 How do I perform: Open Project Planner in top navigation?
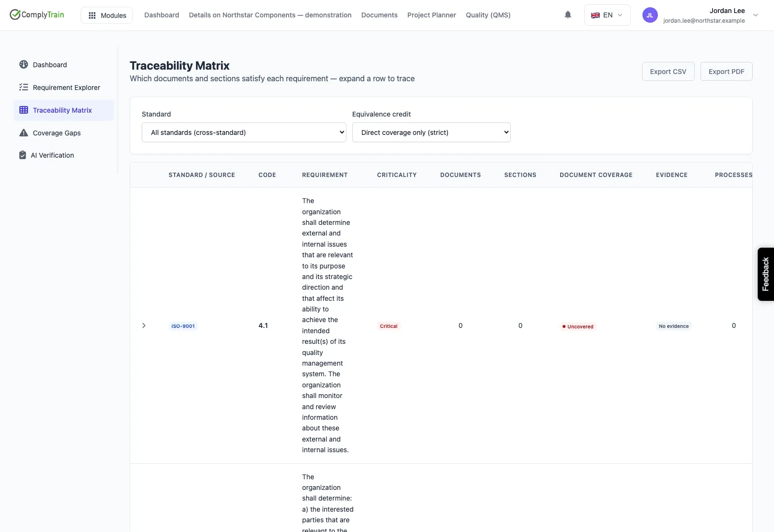coord(432,15)
